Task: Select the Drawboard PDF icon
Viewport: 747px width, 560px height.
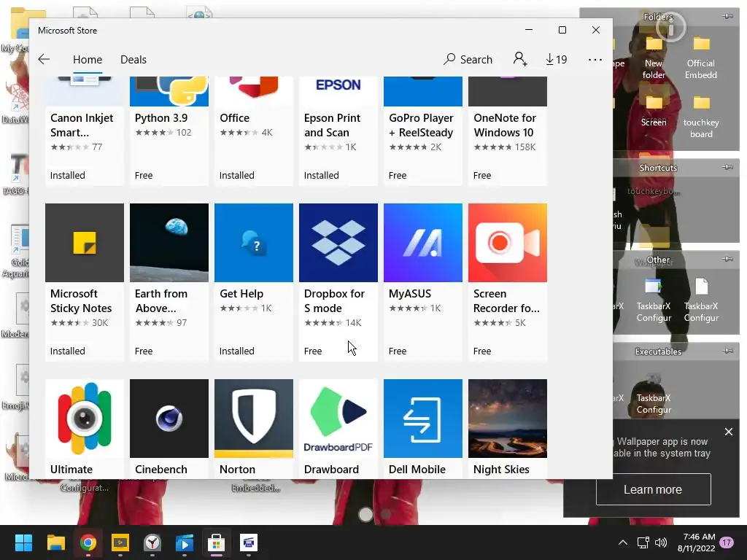Action: [x=338, y=418]
